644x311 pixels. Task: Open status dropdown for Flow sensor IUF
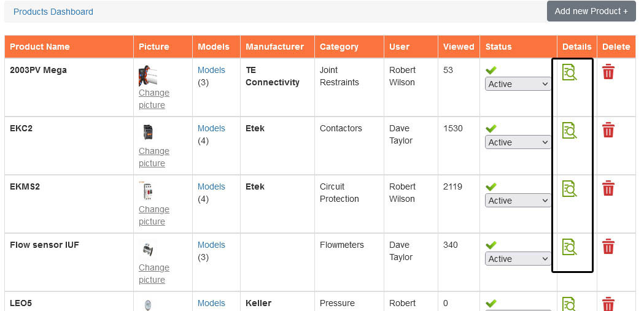pos(518,259)
